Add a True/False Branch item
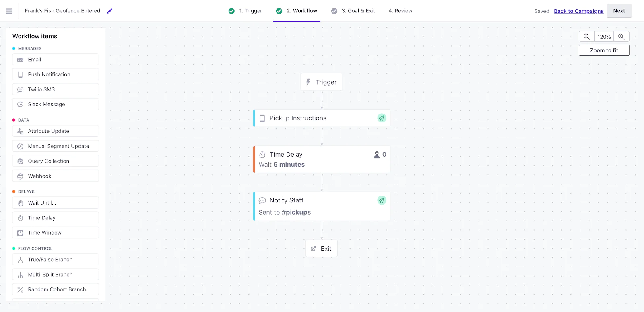 [55, 259]
